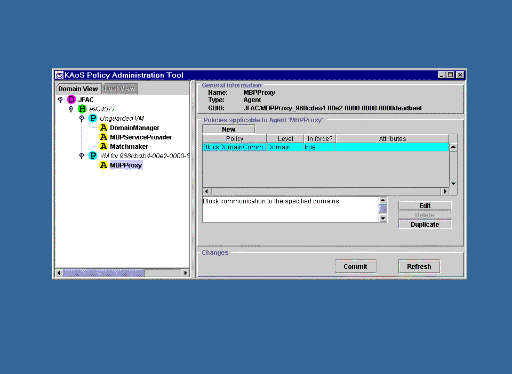Select the highlighted policy row in table

tap(326, 147)
